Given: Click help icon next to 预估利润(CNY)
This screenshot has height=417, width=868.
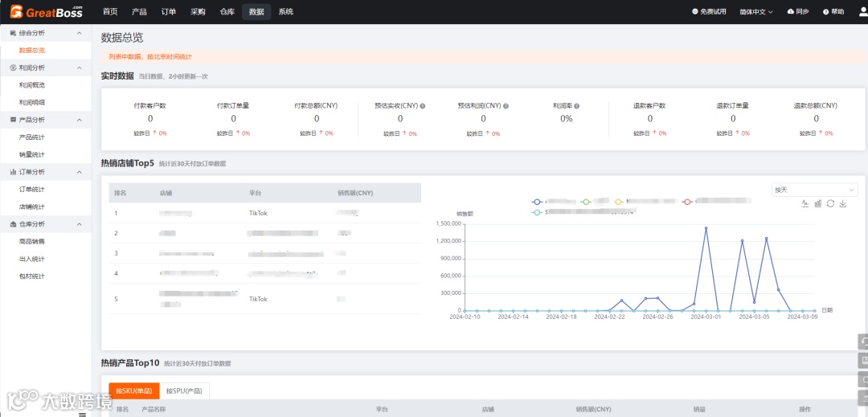Looking at the screenshot, I should tap(506, 105).
